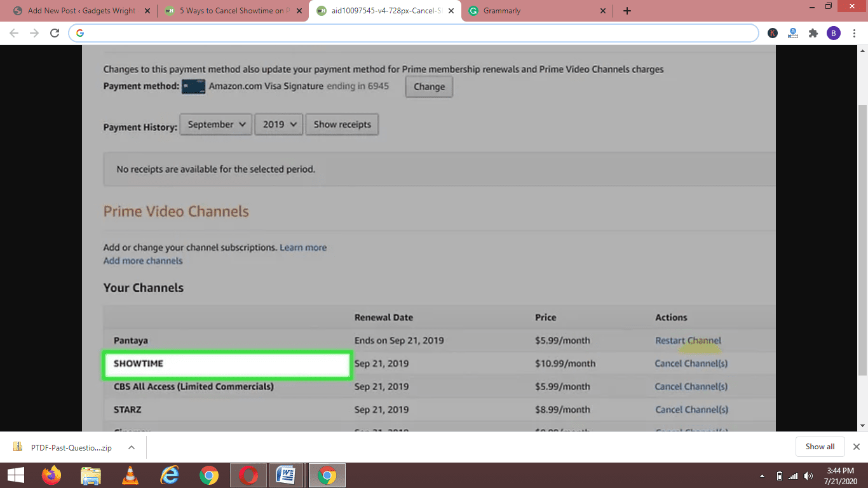Click 'No receipts are available' message

point(215,169)
